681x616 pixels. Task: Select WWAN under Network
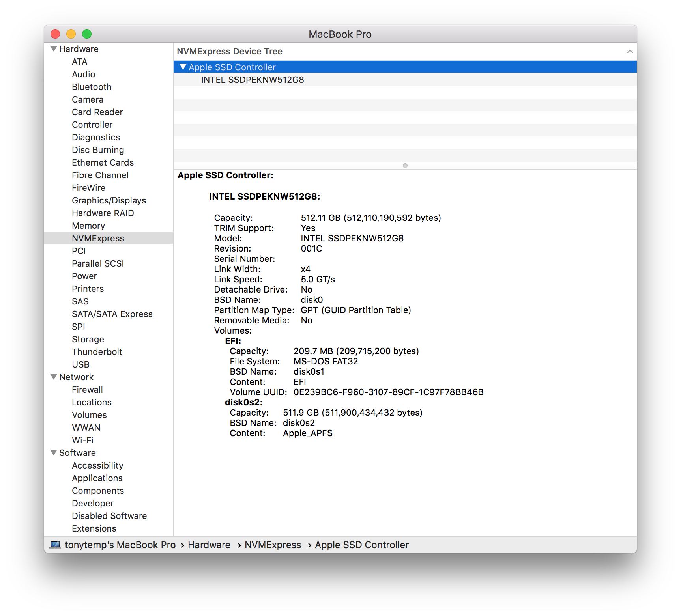(86, 427)
